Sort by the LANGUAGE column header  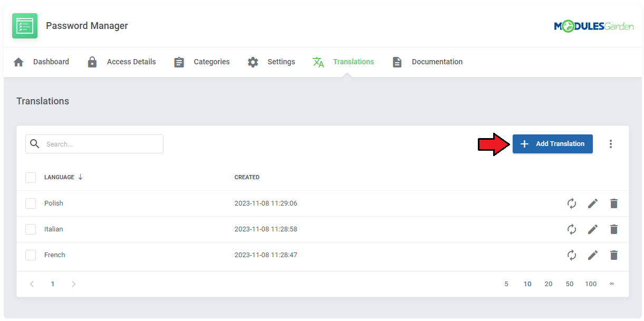(x=59, y=178)
